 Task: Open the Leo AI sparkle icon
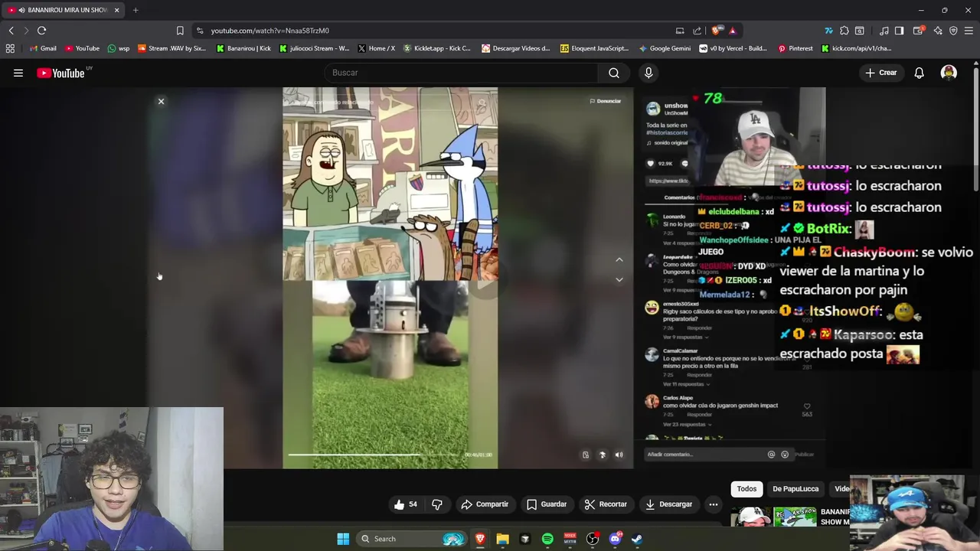pyautogui.click(x=938, y=31)
